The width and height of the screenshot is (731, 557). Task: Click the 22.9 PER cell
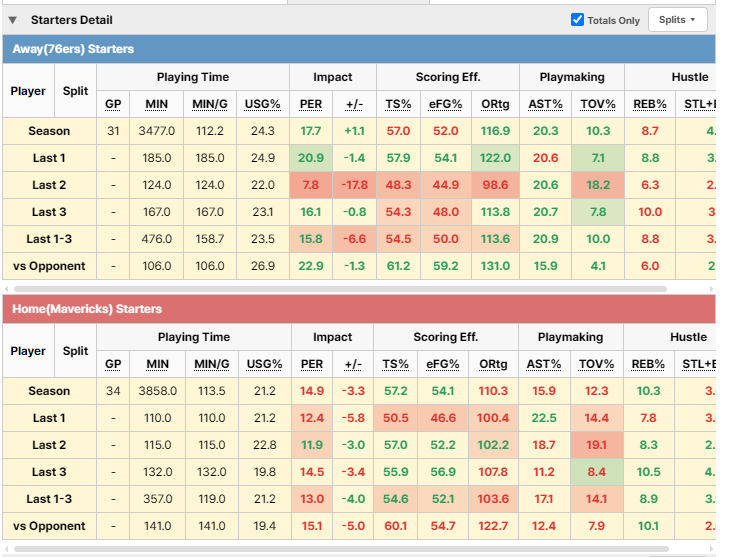click(311, 266)
